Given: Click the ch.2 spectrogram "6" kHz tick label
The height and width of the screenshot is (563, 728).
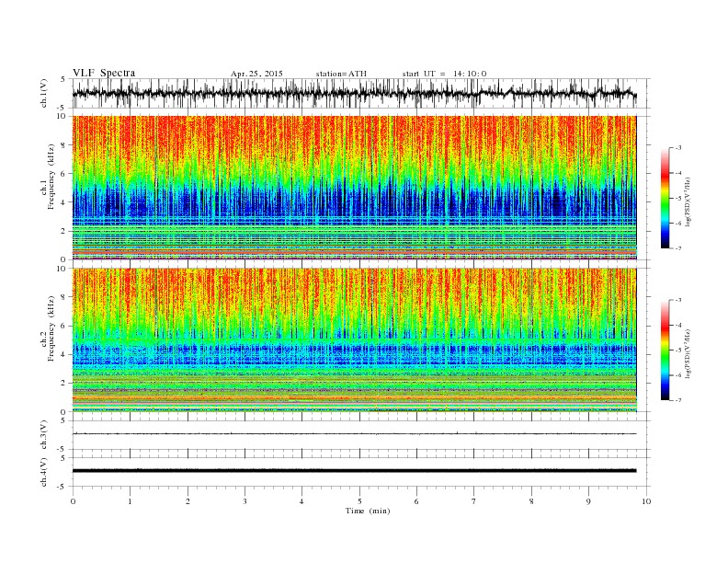Looking at the screenshot, I should coord(63,326).
